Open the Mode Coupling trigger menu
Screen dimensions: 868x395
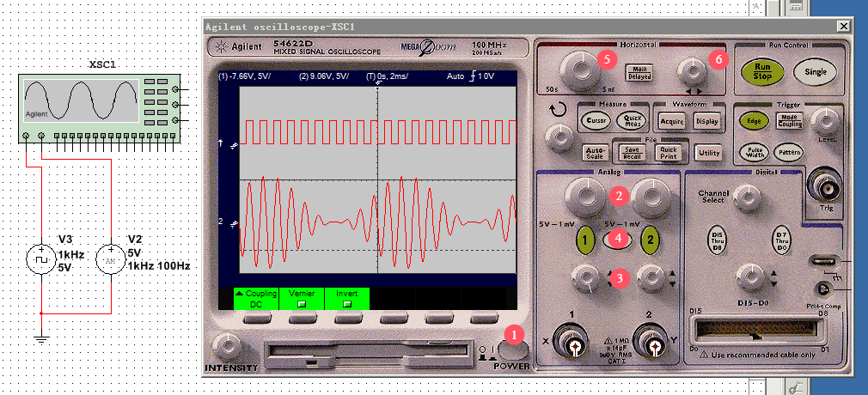790,120
